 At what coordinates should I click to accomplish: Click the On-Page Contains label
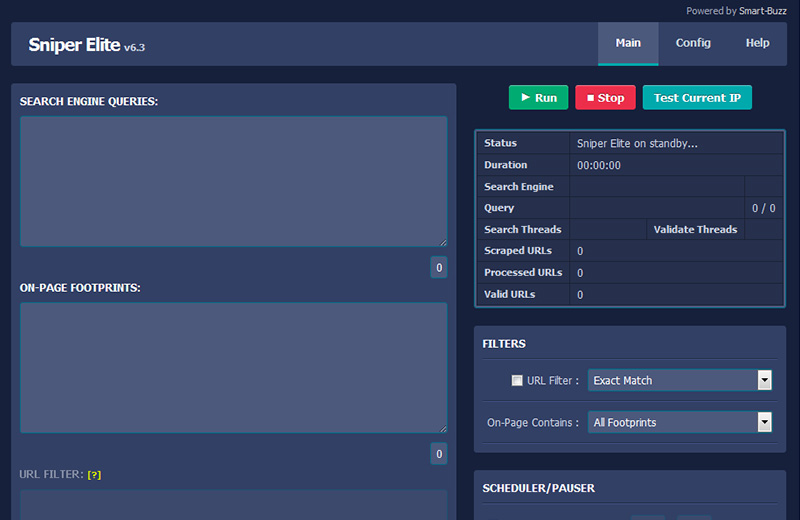533,423
